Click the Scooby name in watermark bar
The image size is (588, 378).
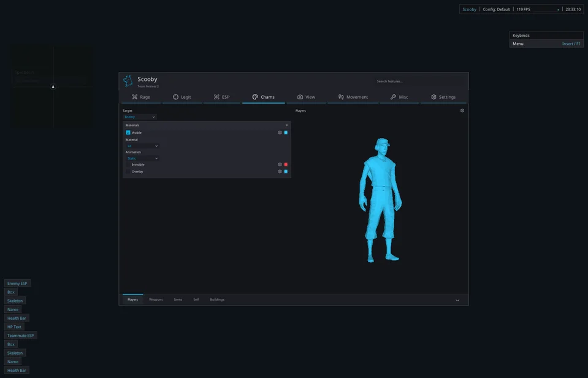[x=469, y=9]
